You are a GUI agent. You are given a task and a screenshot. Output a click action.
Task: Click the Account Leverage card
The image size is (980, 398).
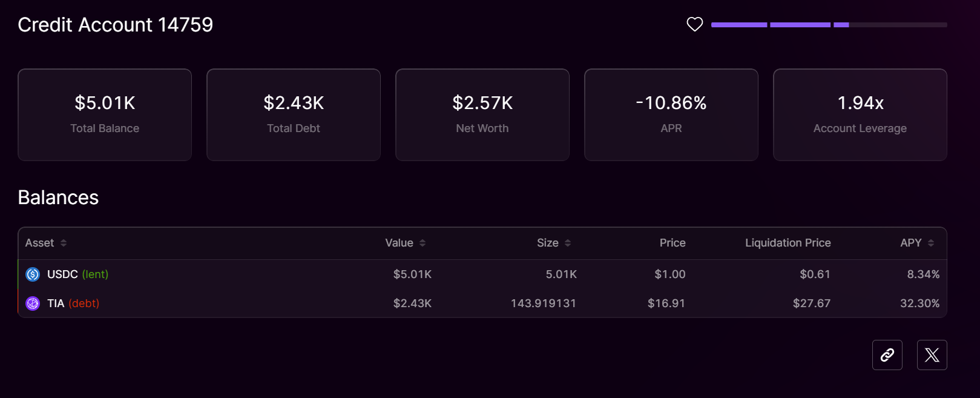860,114
